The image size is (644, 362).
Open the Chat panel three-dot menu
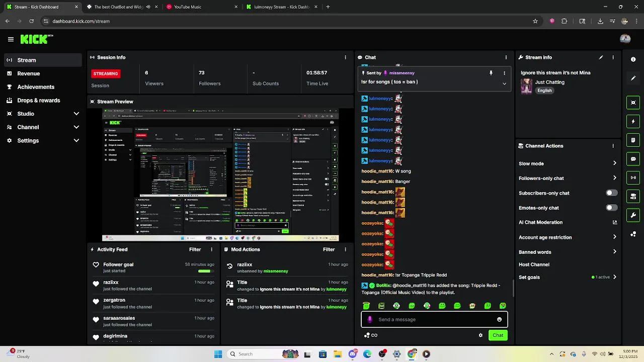506,57
